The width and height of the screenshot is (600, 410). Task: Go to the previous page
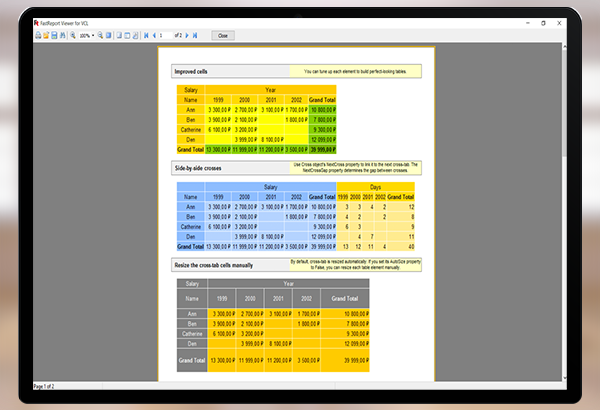[154, 35]
